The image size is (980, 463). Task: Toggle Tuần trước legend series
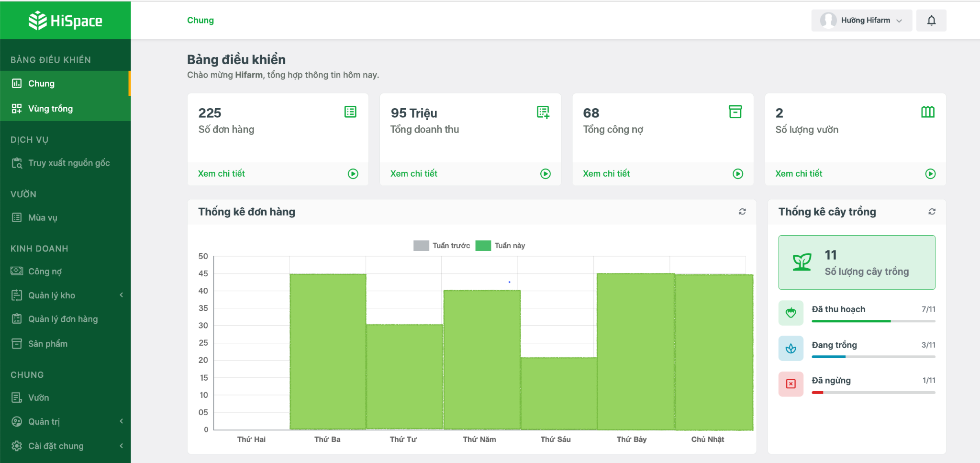pos(441,246)
